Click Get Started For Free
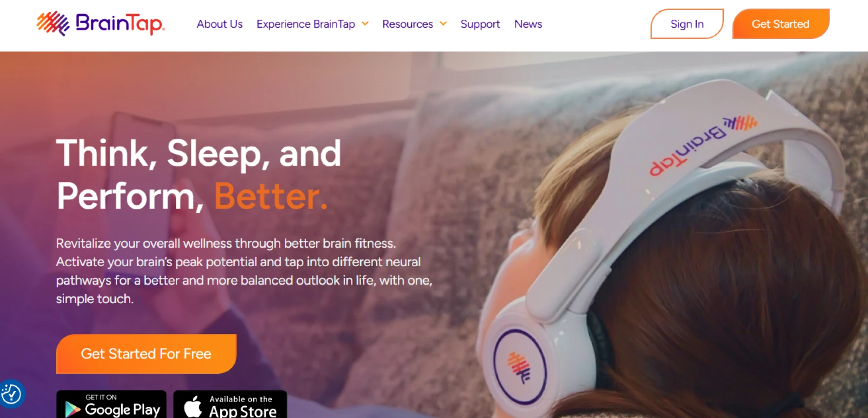The image size is (868, 418). (146, 354)
